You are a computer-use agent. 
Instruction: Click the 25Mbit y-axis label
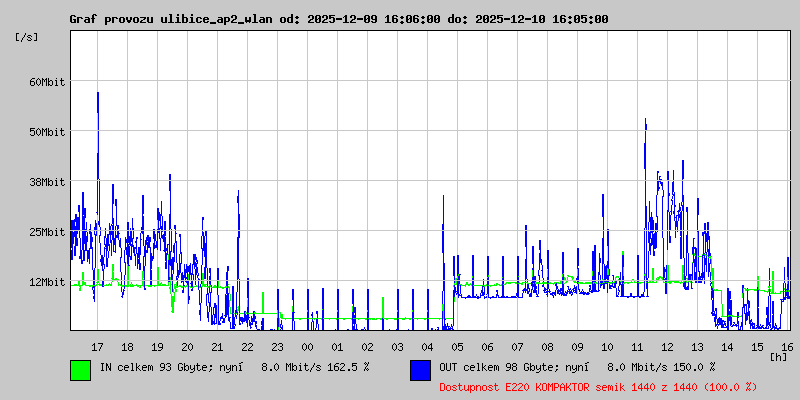[46, 232]
